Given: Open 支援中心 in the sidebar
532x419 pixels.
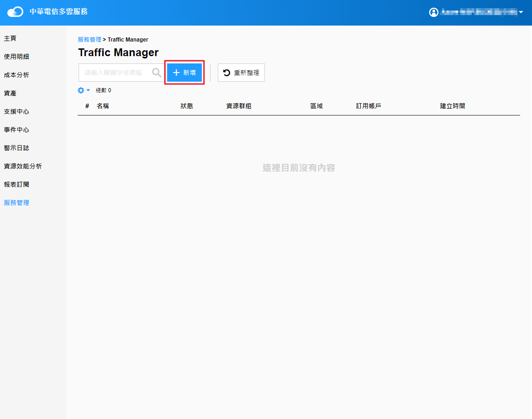Looking at the screenshot, I should (x=16, y=111).
